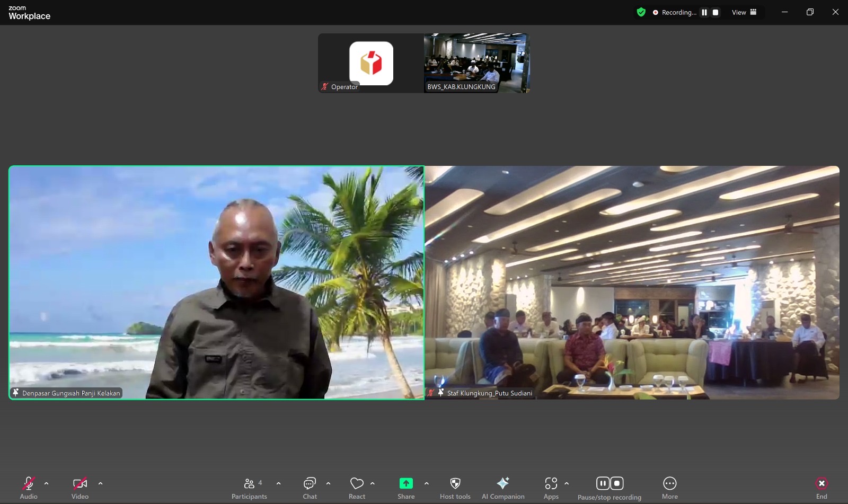Unmute the microphone with the Audio button
Viewport: 848px width, 504px height.
click(x=29, y=484)
